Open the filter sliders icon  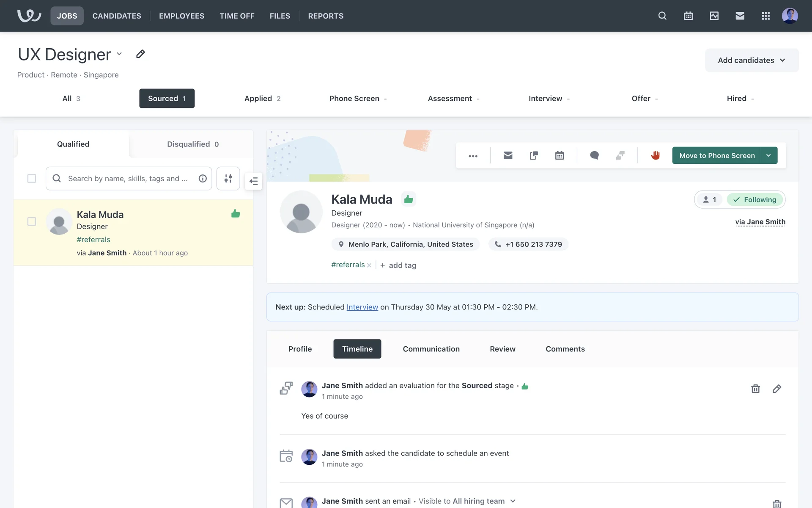tap(228, 178)
